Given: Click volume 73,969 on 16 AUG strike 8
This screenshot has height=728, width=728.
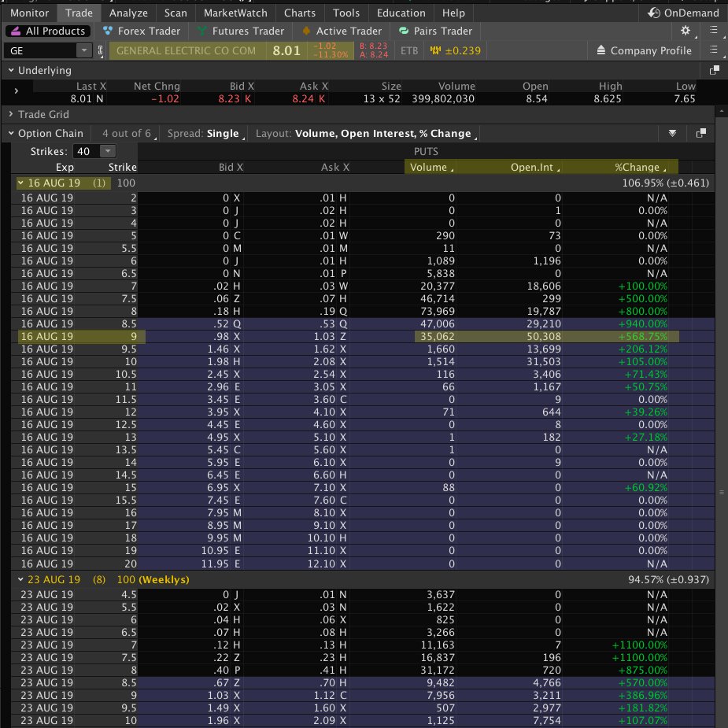Looking at the screenshot, I should pos(438,311).
